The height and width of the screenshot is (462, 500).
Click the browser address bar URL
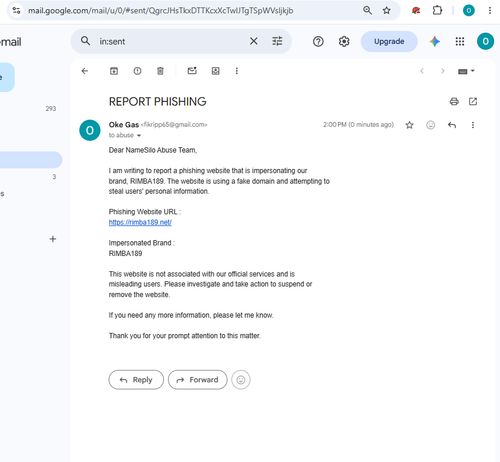click(161, 11)
